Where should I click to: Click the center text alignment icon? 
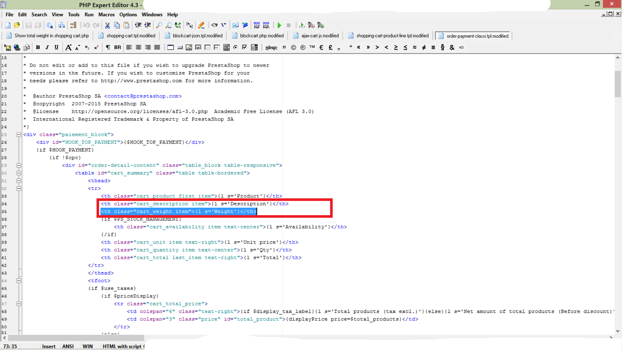coord(138,48)
